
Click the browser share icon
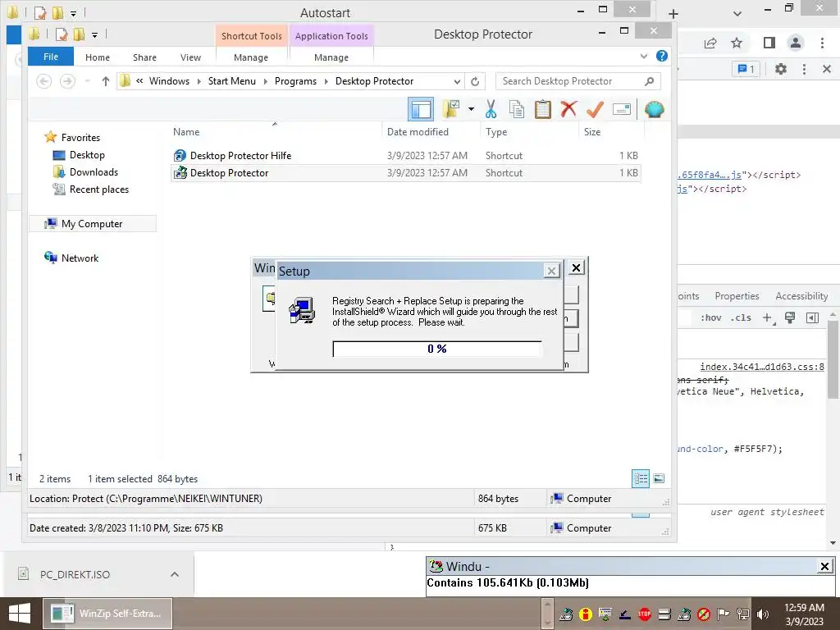[710, 43]
